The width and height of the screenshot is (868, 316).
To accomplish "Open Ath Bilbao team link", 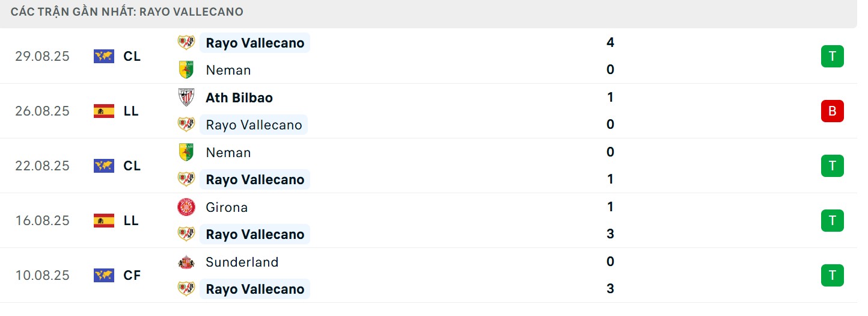I will click(239, 98).
